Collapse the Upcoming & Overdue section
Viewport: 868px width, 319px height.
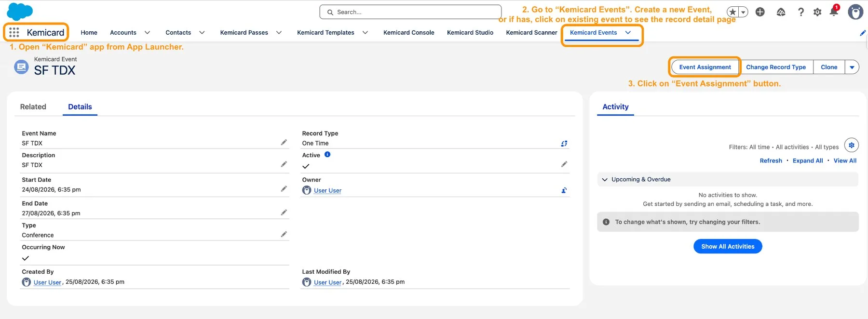[605, 180]
